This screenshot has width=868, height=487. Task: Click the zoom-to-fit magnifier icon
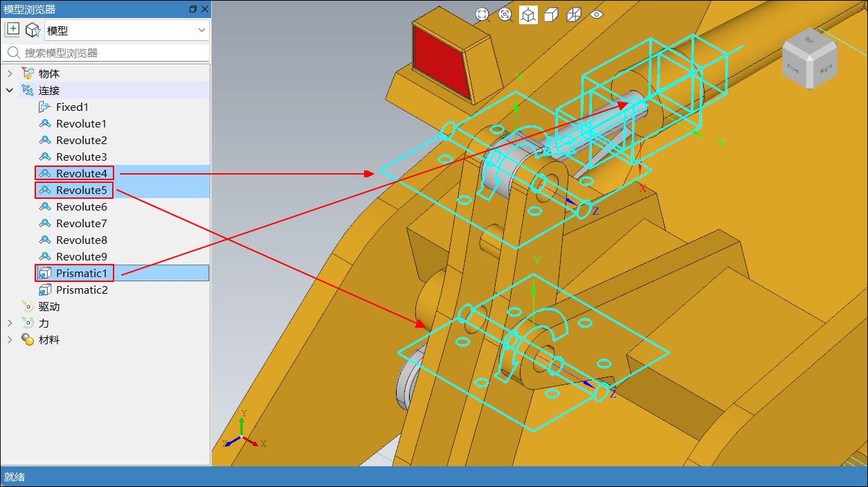(x=482, y=15)
